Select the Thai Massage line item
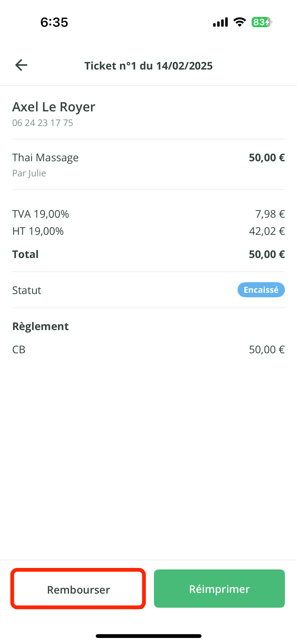The width and height of the screenshot is (297, 644). click(x=45, y=158)
